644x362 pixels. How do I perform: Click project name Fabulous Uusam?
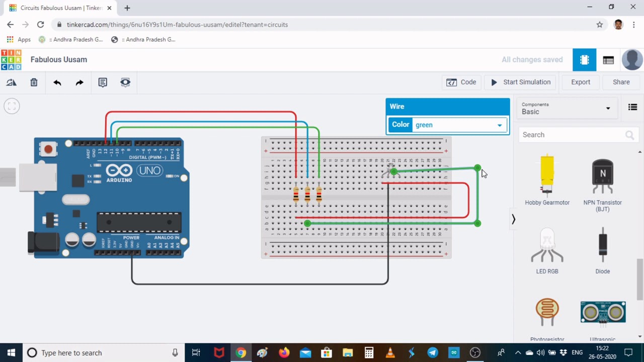[59, 59]
